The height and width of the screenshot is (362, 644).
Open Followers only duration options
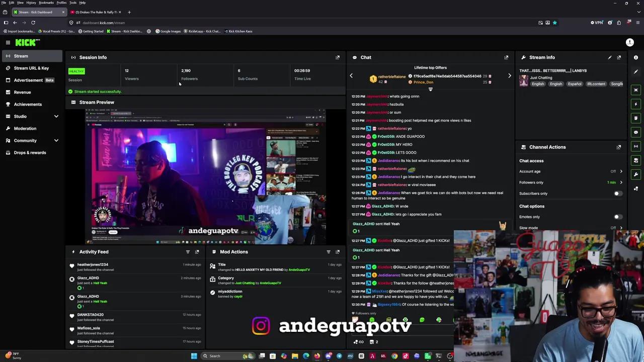click(621, 183)
